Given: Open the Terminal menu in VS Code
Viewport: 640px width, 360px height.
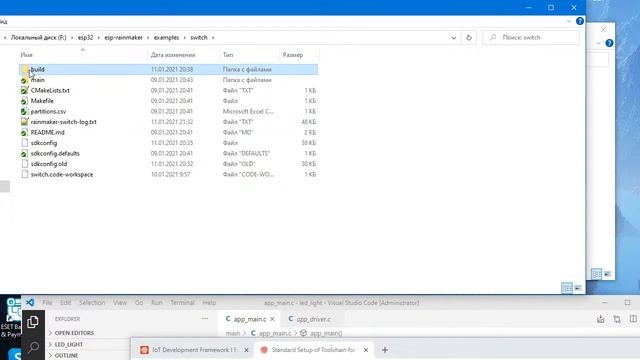Looking at the screenshot, I should pos(182,303).
